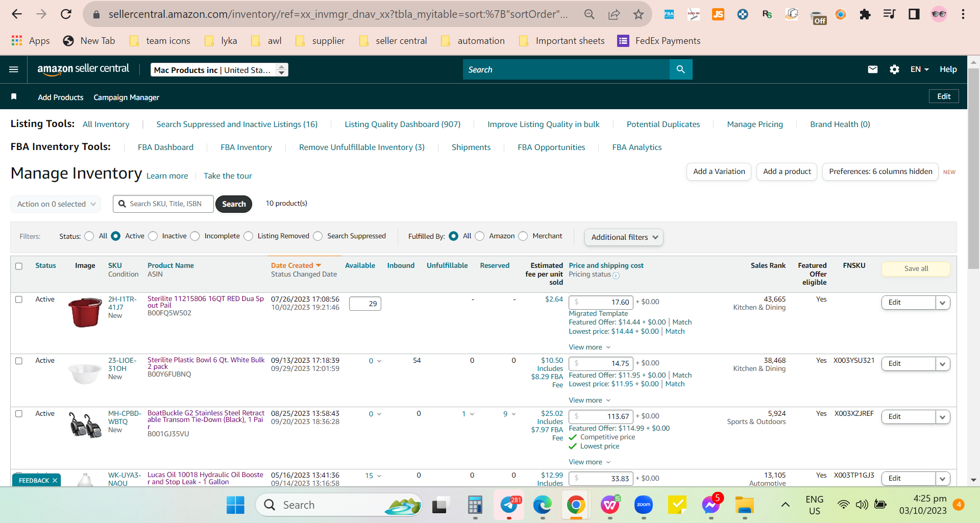Viewport: 980px width, 523px height.
Task: Bookmark this page with the star icon
Action: pyautogui.click(x=639, y=14)
